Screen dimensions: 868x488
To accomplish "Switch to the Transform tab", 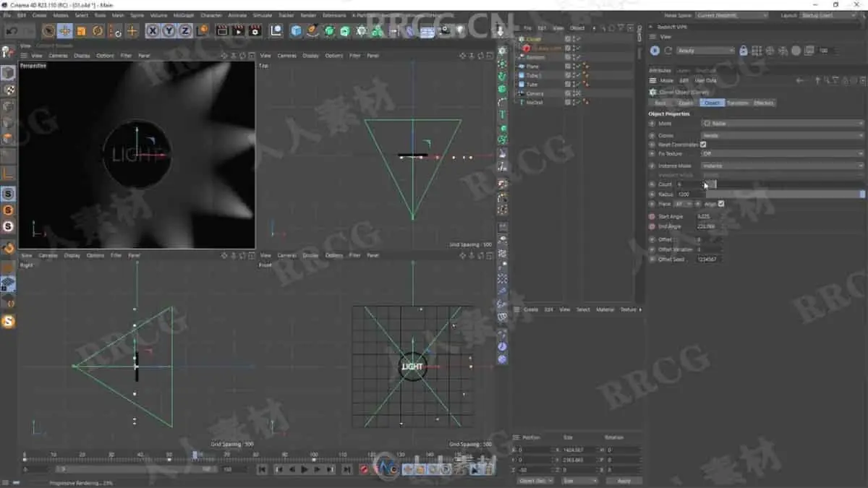I will coord(738,103).
